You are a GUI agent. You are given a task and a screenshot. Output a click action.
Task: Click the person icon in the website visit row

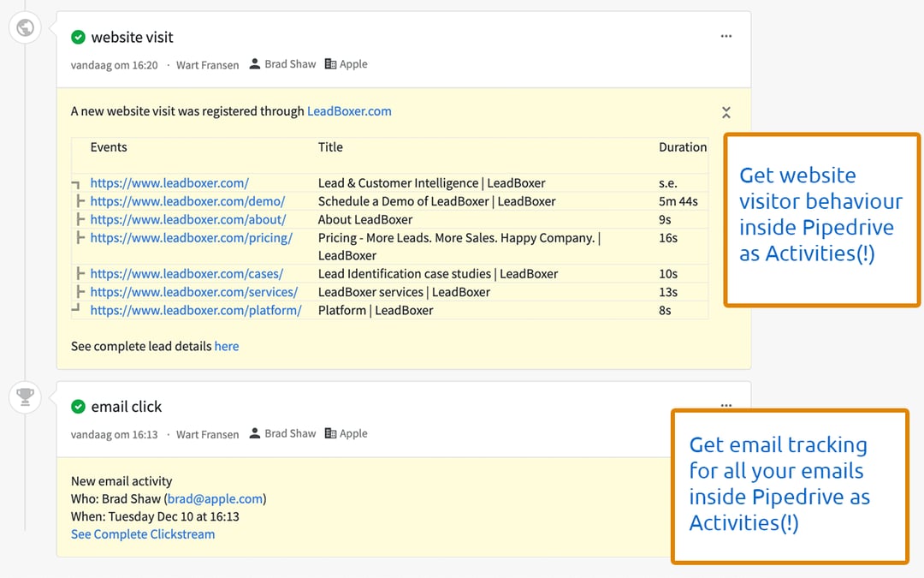point(255,63)
